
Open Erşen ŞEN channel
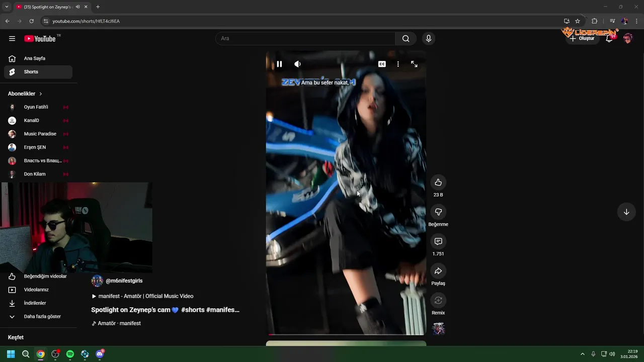click(x=38, y=147)
